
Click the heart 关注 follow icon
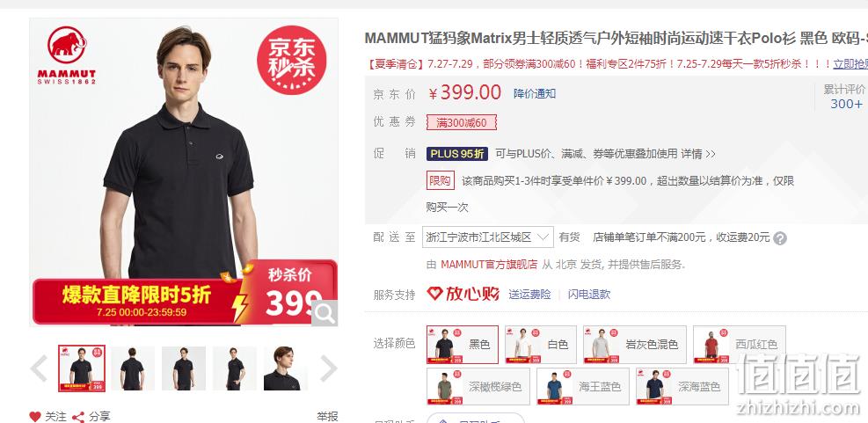pyautogui.click(x=35, y=416)
